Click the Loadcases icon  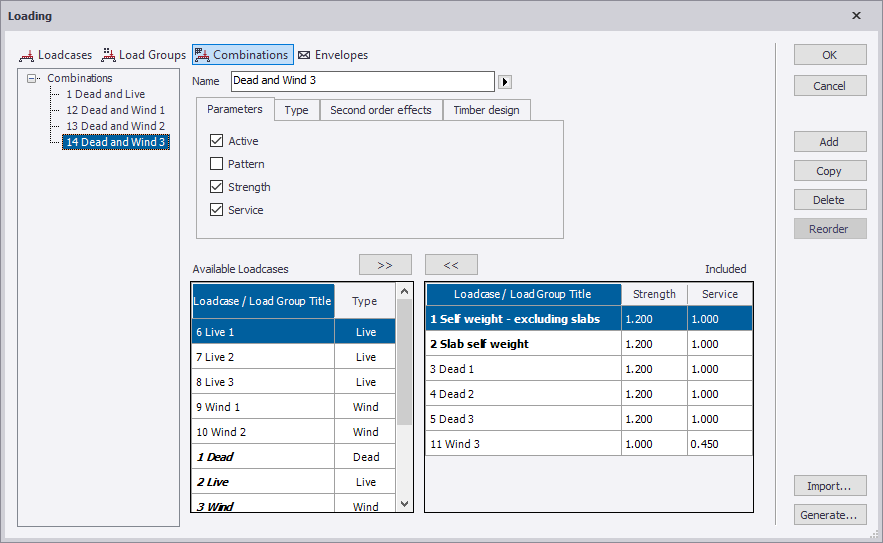click(26, 56)
